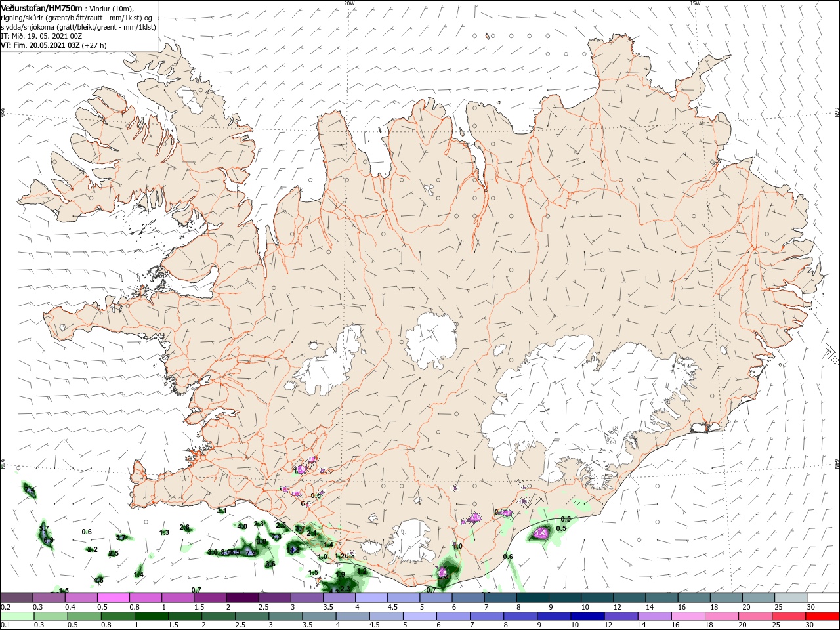840x630 pixels.
Task: Pick the bright red swatch ending the lower legend row
Action: [824, 616]
